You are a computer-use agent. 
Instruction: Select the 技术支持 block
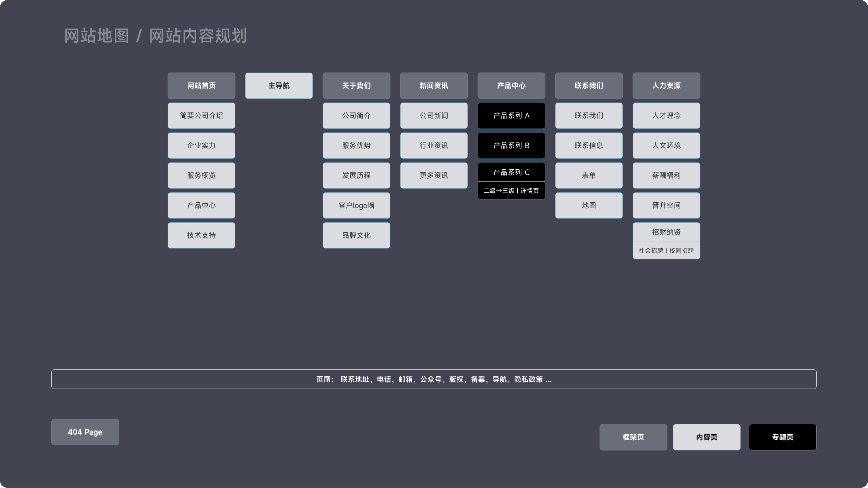click(x=201, y=235)
